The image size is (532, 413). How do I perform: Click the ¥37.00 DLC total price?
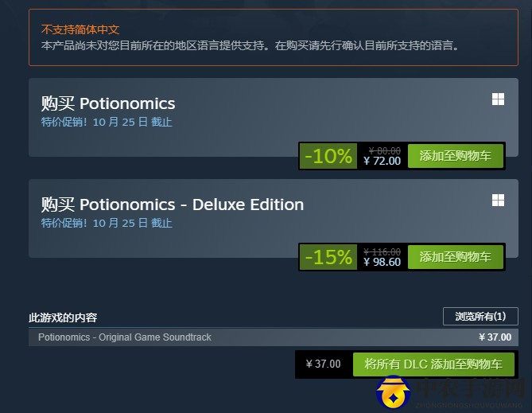323,364
